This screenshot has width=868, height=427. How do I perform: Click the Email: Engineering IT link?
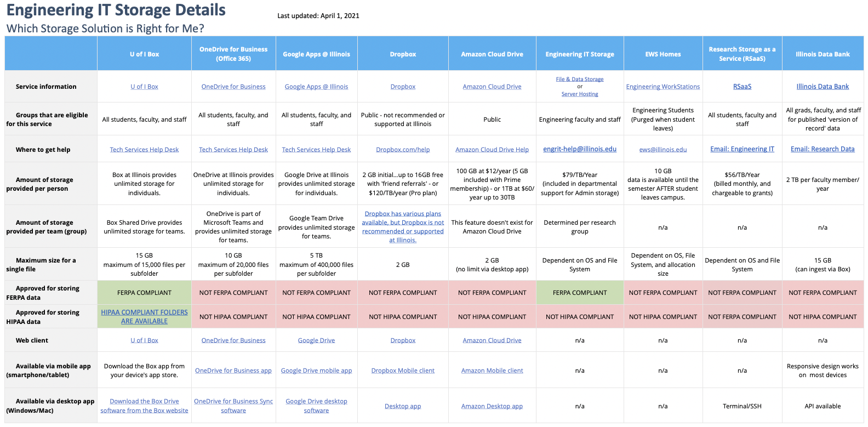pos(742,149)
